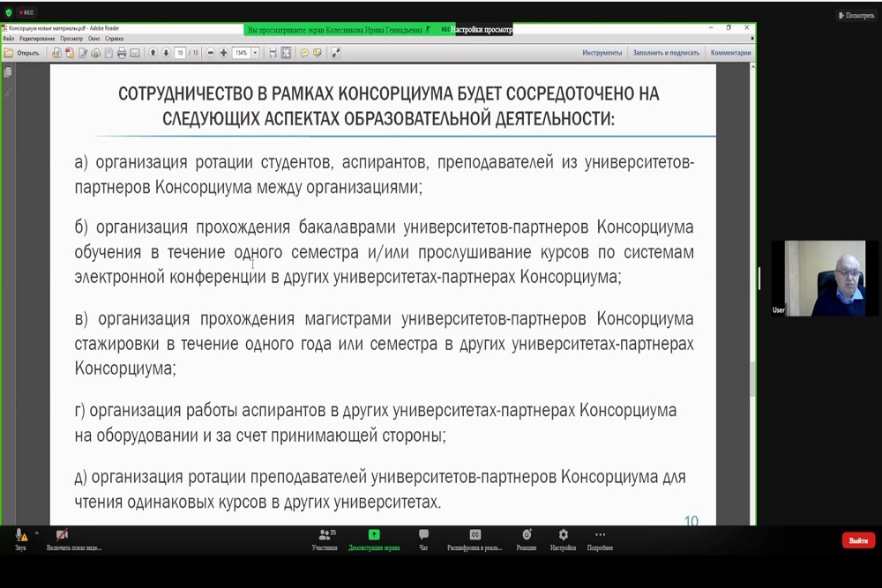
Task: Open the zoom percentage dropdown
Action: tap(256, 53)
